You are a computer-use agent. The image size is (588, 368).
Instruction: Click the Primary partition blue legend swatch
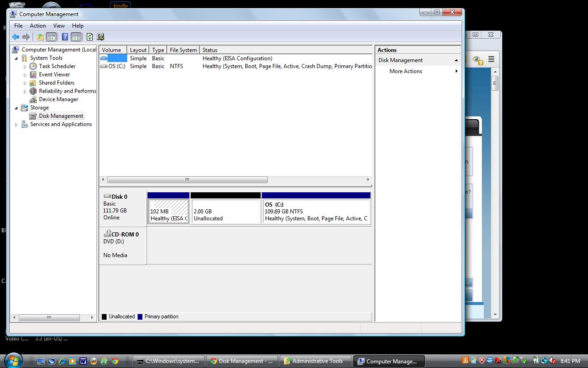[x=140, y=316]
